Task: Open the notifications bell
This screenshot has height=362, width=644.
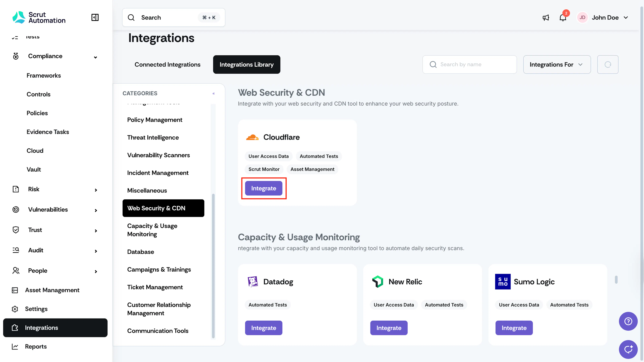Action: click(x=563, y=17)
